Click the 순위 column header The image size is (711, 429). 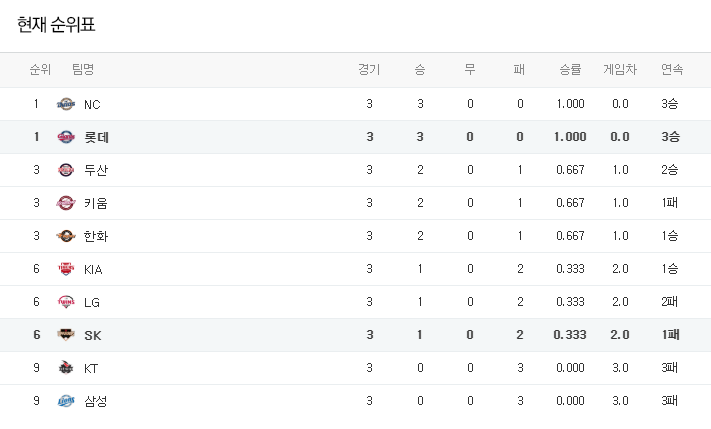click(x=40, y=70)
